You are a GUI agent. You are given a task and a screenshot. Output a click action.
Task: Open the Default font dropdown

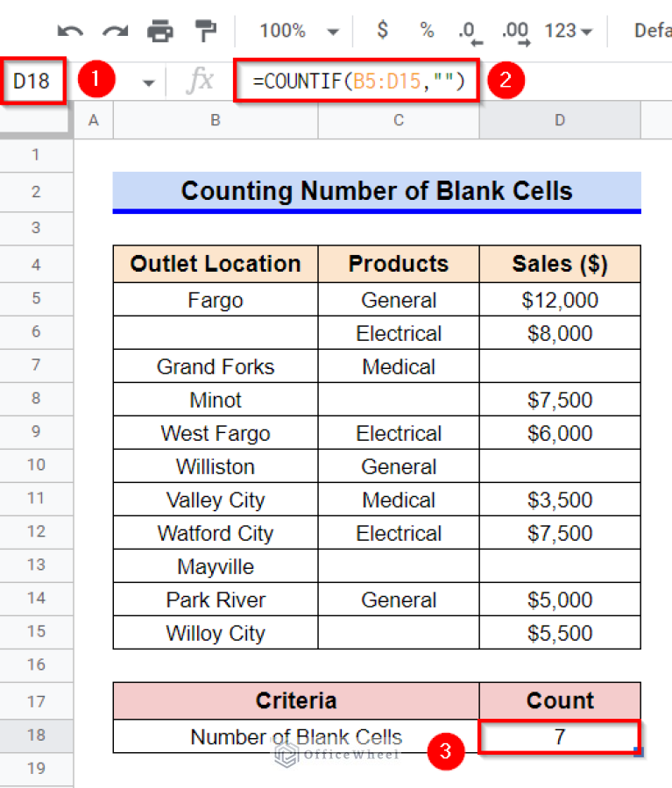(652, 30)
